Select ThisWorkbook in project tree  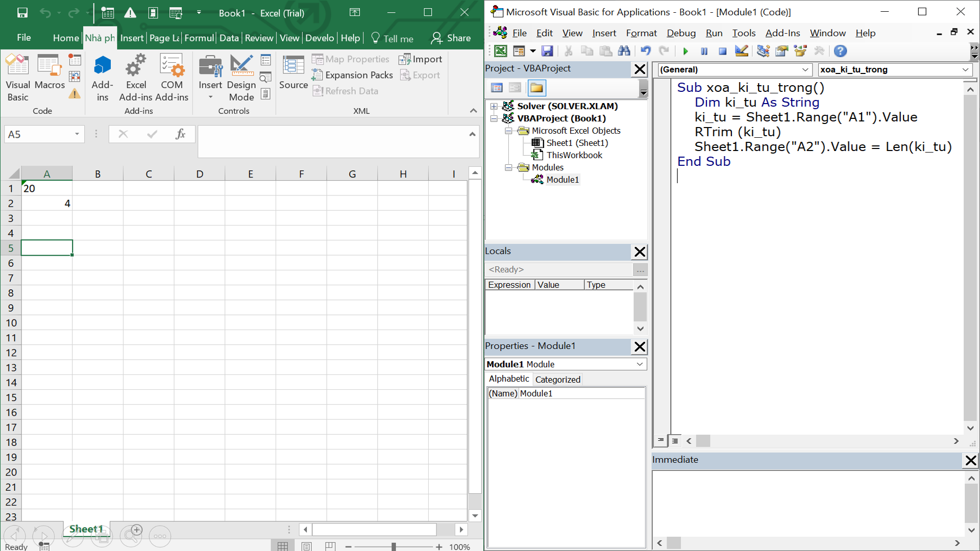point(574,155)
